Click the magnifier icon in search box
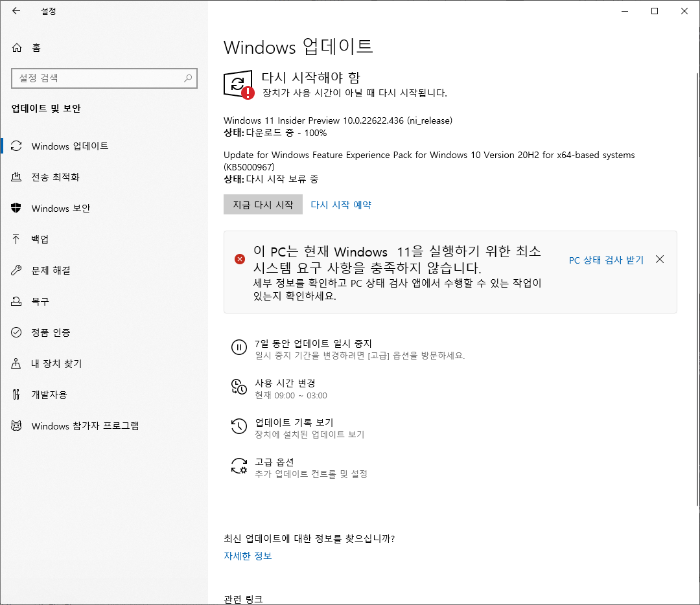The width and height of the screenshot is (700, 605). tap(188, 78)
